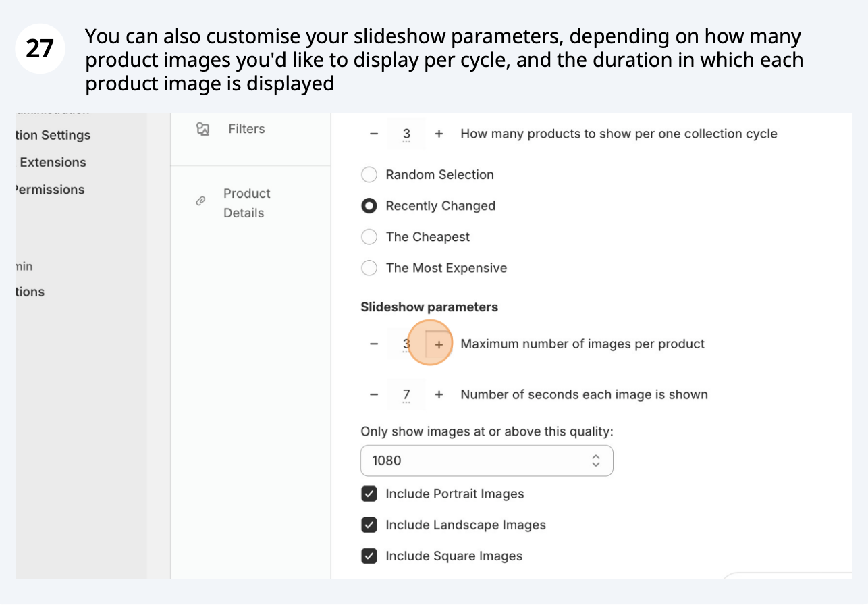Increase seconds each image is shown
The width and height of the screenshot is (868, 605).
click(x=439, y=394)
